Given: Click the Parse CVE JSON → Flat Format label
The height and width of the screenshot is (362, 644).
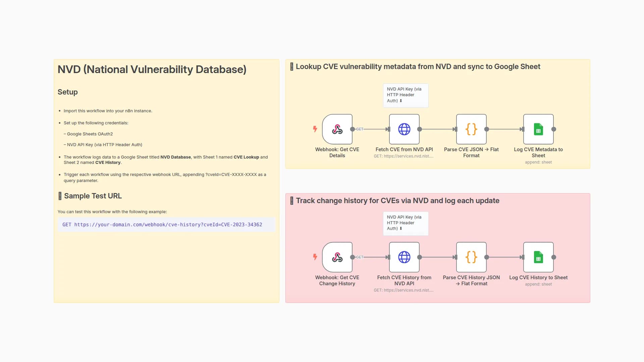Looking at the screenshot, I should 471,153.
